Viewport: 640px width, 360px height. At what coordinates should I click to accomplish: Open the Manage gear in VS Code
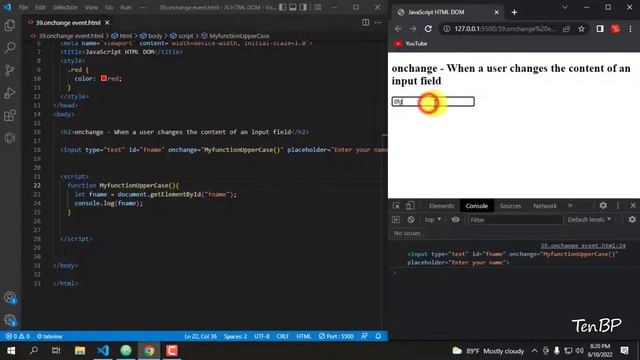pos(10,320)
